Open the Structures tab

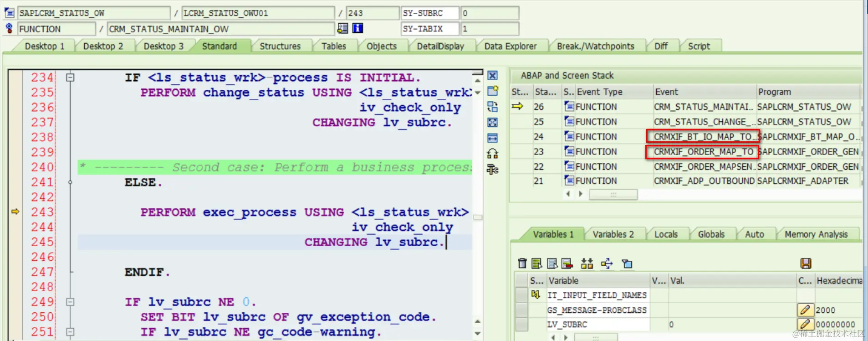pos(280,46)
